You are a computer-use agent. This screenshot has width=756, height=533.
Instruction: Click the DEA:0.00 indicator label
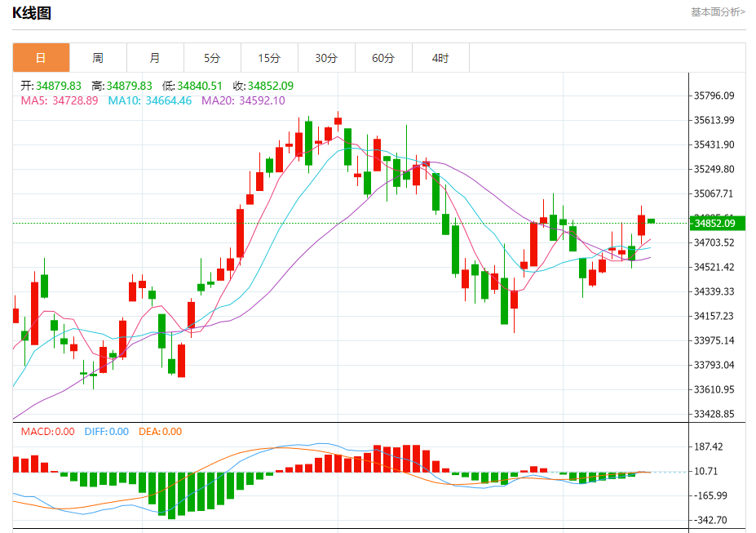tap(160, 432)
